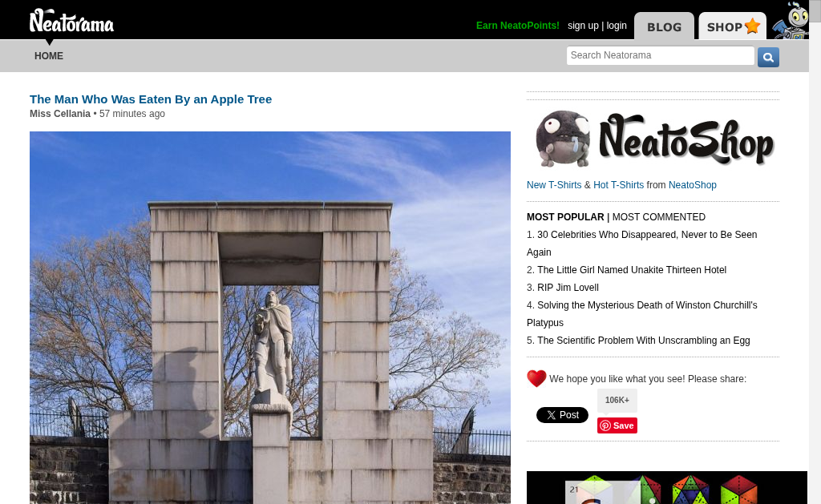This screenshot has width=821, height=504.
Task: Click the sign up link
Action: pos(583,26)
